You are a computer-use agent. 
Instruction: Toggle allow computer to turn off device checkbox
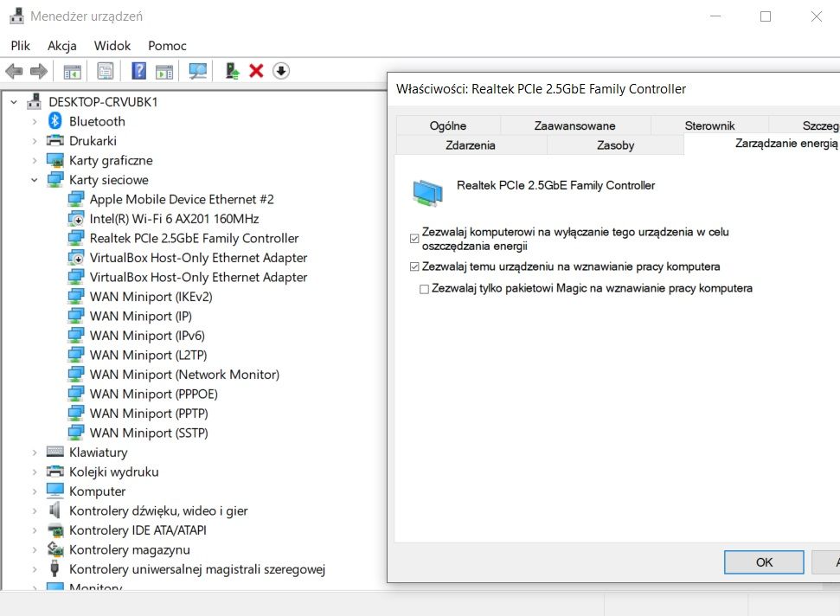coord(414,239)
